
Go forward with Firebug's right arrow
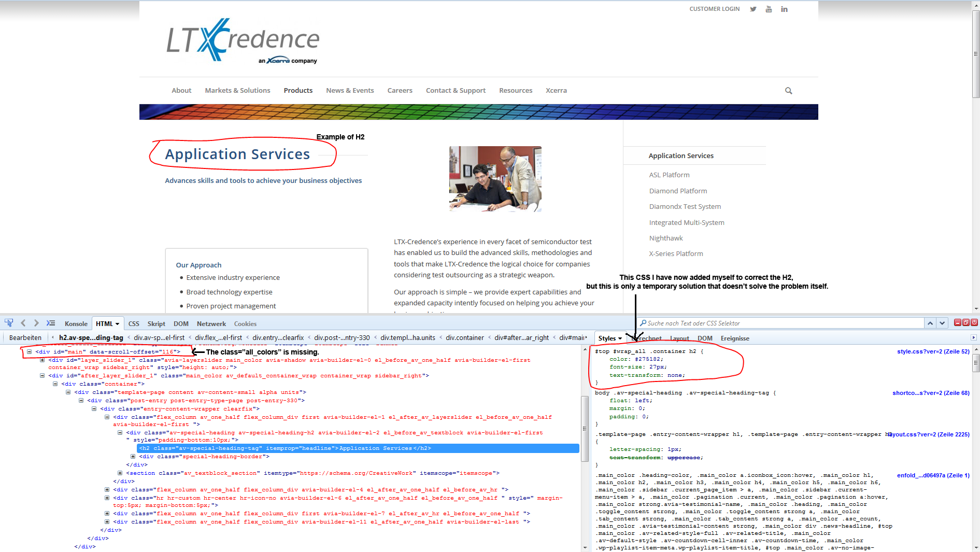(x=36, y=323)
